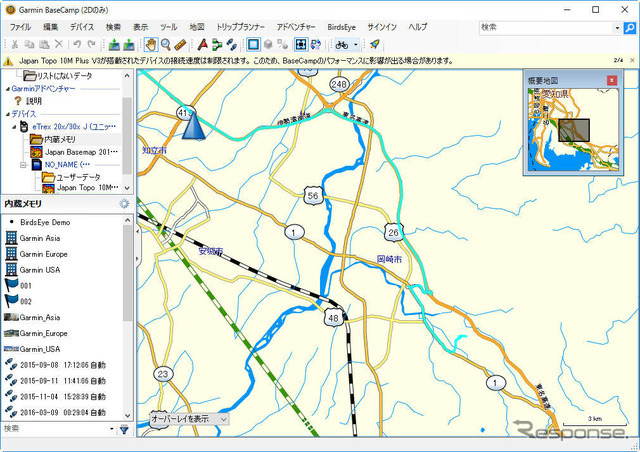Select the Measure ruler tool
The width and height of the screenshot is (640, 452).
pos(180,44)
